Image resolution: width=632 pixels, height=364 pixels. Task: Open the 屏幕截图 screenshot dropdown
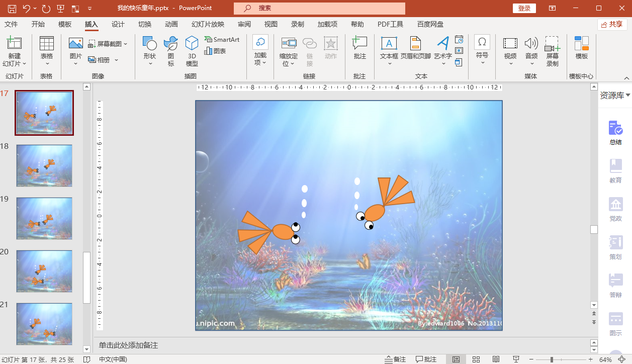(108, 44)
